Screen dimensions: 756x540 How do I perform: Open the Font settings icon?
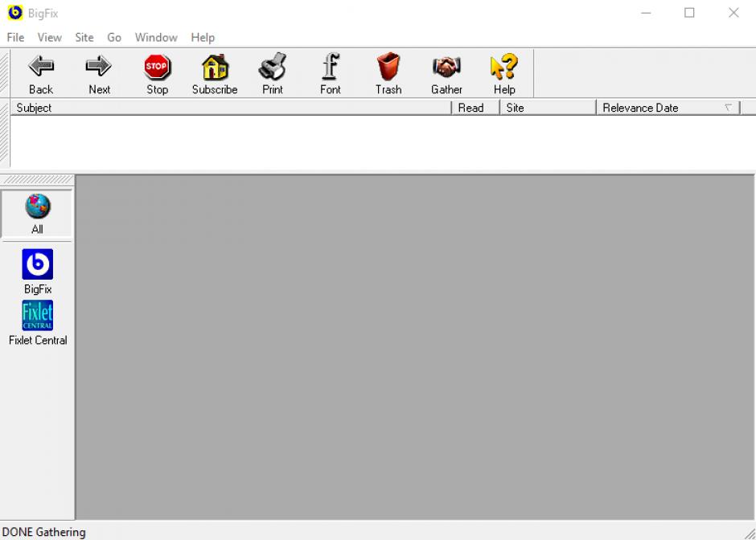click(331, 74)
